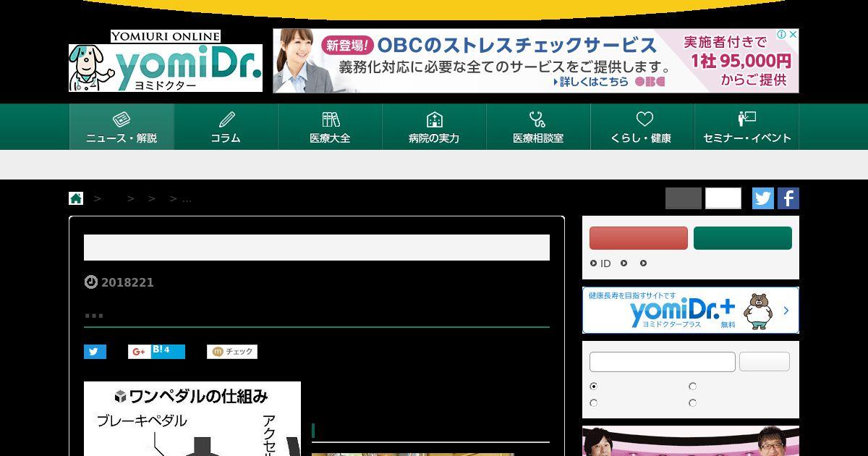This screenshot has width=868, height=456.
Task: Close the ad with the X icon
Action: click(x=793, y=35)
